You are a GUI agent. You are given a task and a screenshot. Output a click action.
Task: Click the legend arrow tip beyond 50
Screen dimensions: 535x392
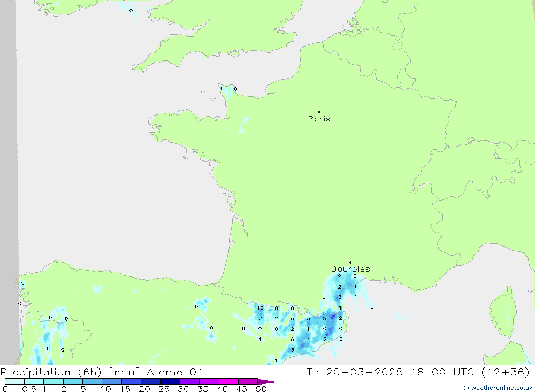click(268, 381)
